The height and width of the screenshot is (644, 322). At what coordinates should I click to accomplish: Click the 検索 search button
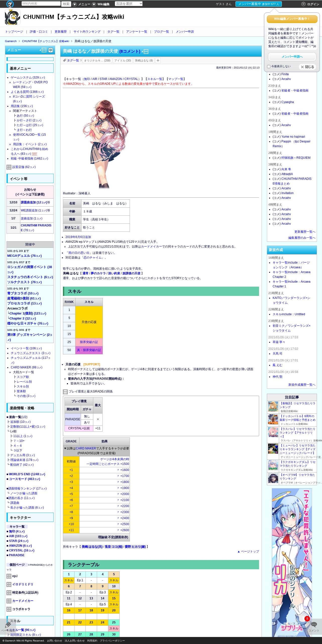click(x=66, y=4)
